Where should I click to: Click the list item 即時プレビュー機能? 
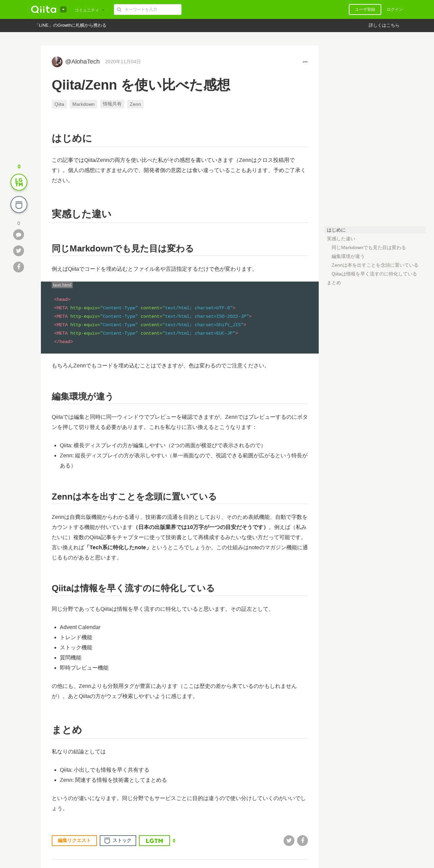(x=84, y=668)
